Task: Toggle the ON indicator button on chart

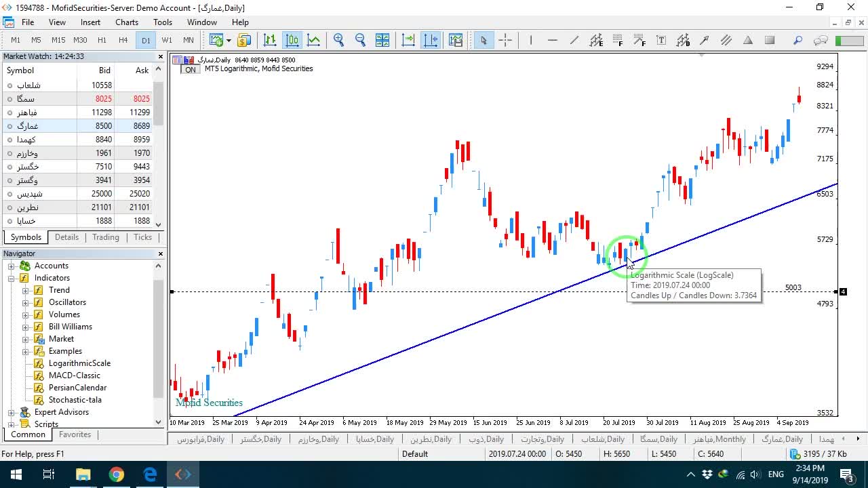Action: (191, 69)
